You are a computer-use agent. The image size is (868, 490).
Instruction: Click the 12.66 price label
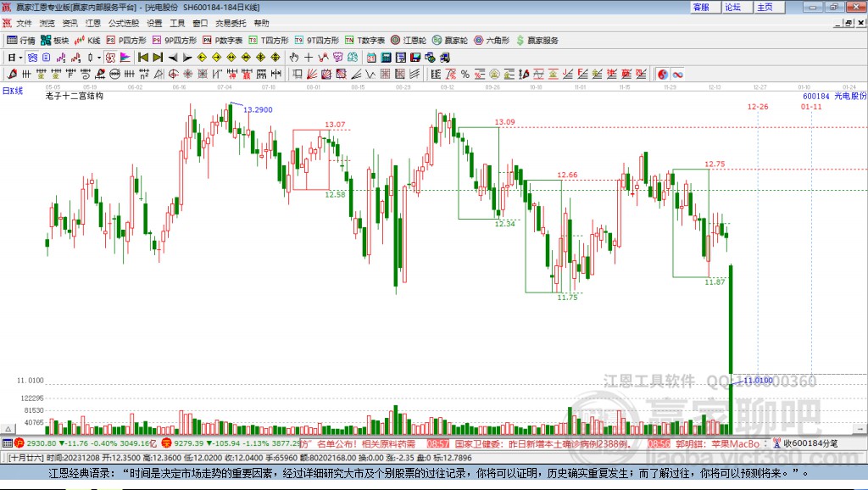pos(567,175)
